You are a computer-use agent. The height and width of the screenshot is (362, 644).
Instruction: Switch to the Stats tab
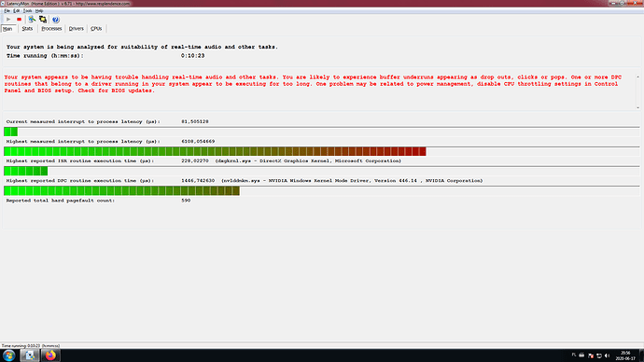[27, 28]
